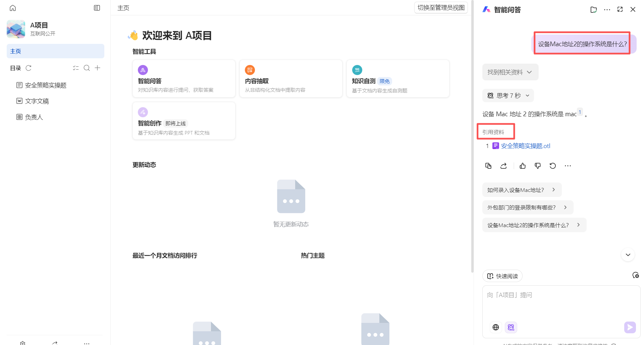Dislike the answer with thumbs down
Viewport: 644px width, 345px height.
[538, 166]
